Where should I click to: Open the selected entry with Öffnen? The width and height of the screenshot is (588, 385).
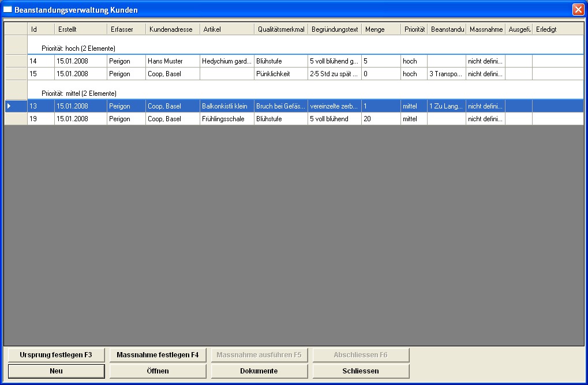pyautogui.click(x=158, y=371)
